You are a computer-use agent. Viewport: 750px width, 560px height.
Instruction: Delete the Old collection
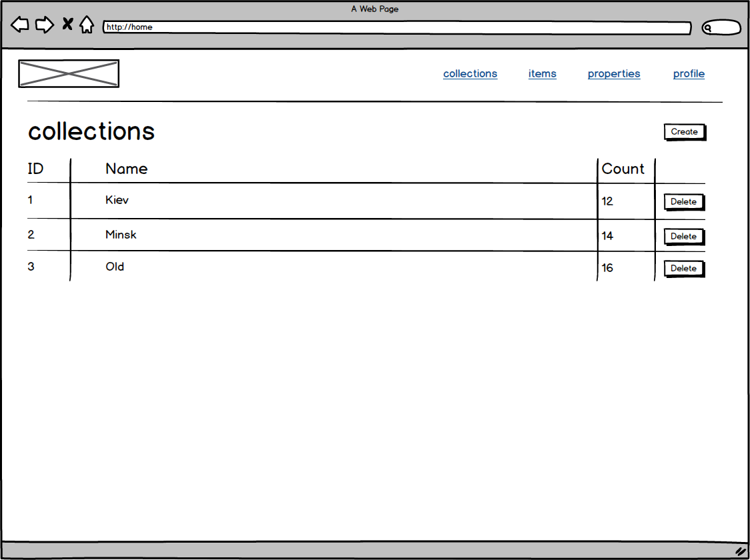685,269
